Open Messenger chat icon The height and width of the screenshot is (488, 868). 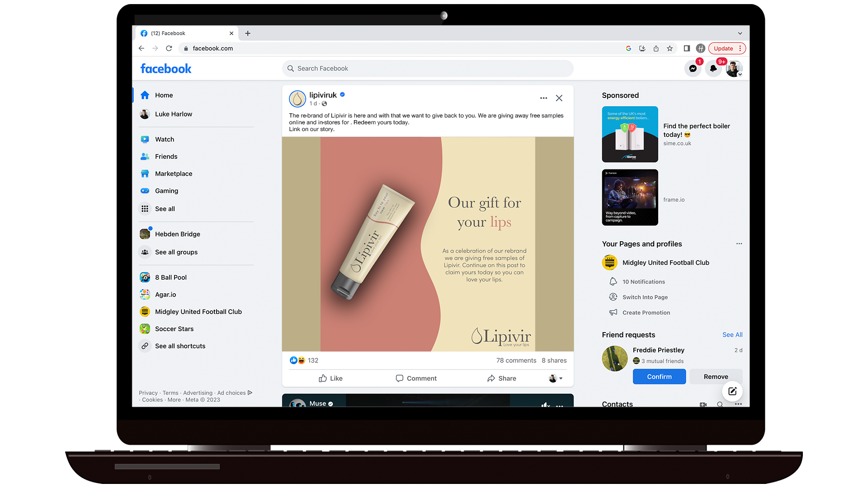click(693, 69)
